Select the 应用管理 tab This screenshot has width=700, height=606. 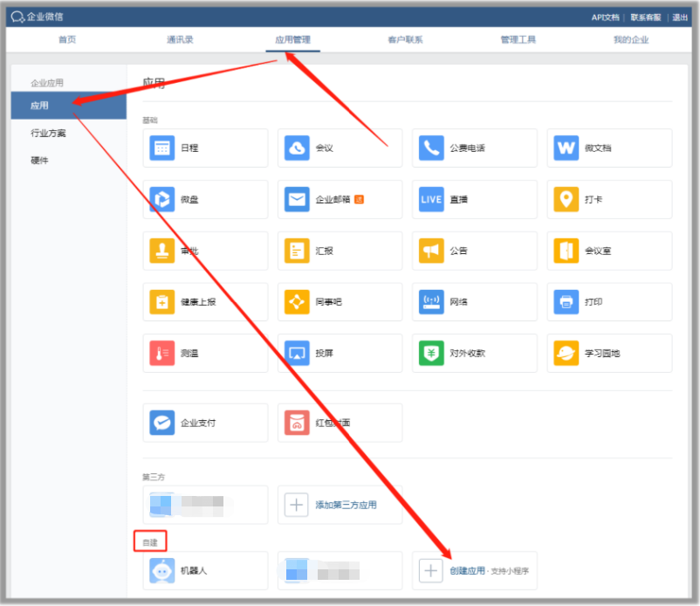[293, 40]
